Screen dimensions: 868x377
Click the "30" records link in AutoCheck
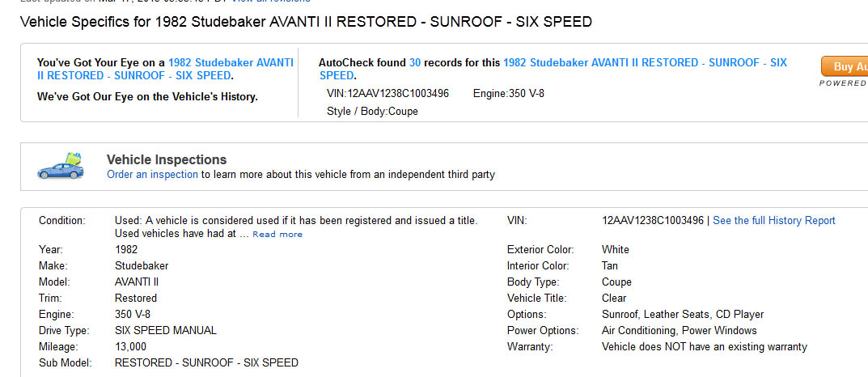pos(415,62)
